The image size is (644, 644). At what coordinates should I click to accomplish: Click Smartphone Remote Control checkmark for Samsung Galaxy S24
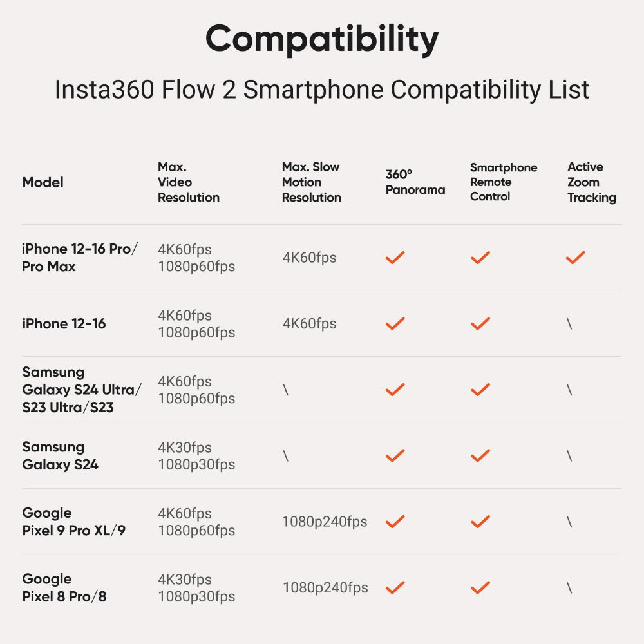click(x=480, y=456)
